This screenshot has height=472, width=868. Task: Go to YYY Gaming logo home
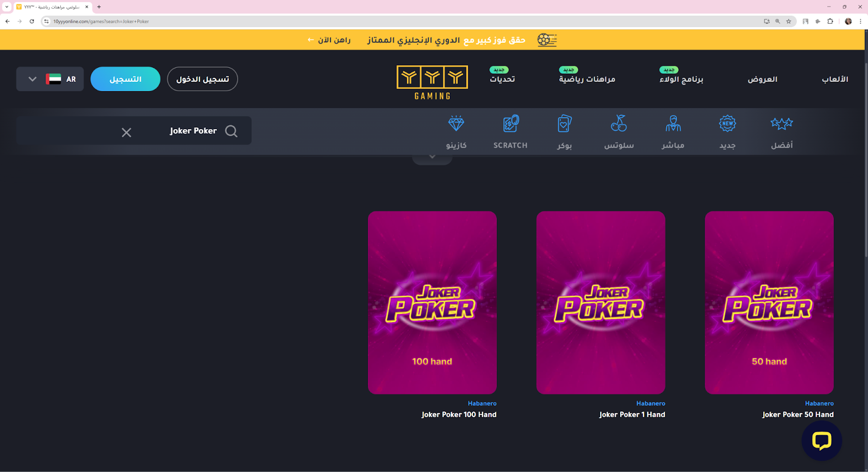coord(432,82)
